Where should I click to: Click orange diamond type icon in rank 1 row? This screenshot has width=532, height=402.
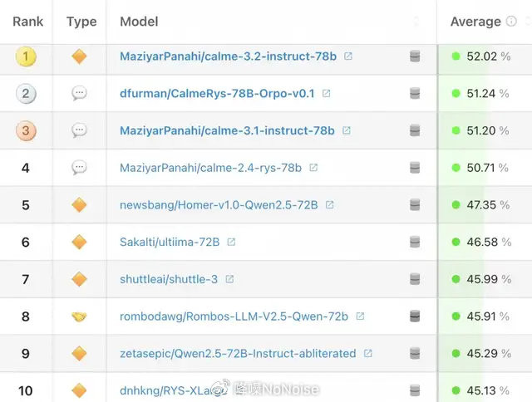79,56
